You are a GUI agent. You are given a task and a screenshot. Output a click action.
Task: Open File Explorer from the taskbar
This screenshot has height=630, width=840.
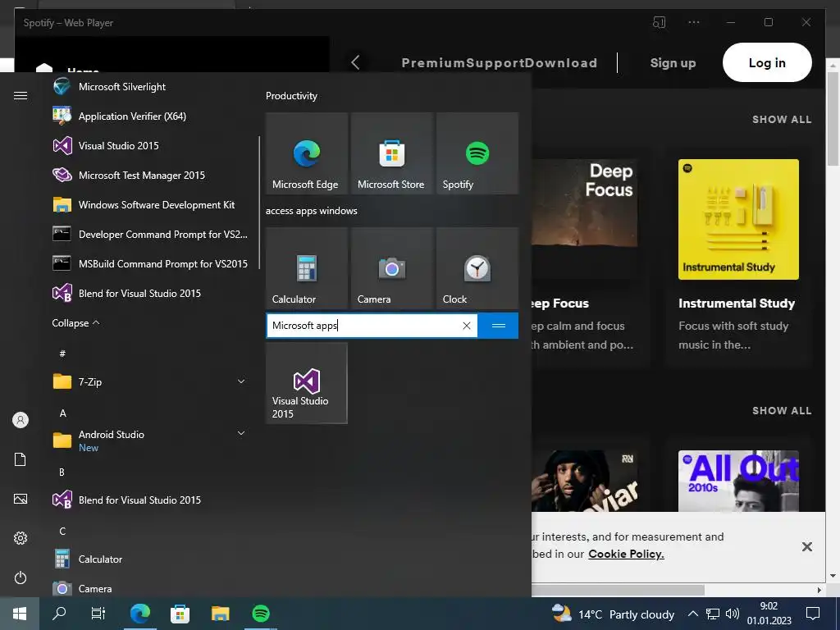point(220,614)
